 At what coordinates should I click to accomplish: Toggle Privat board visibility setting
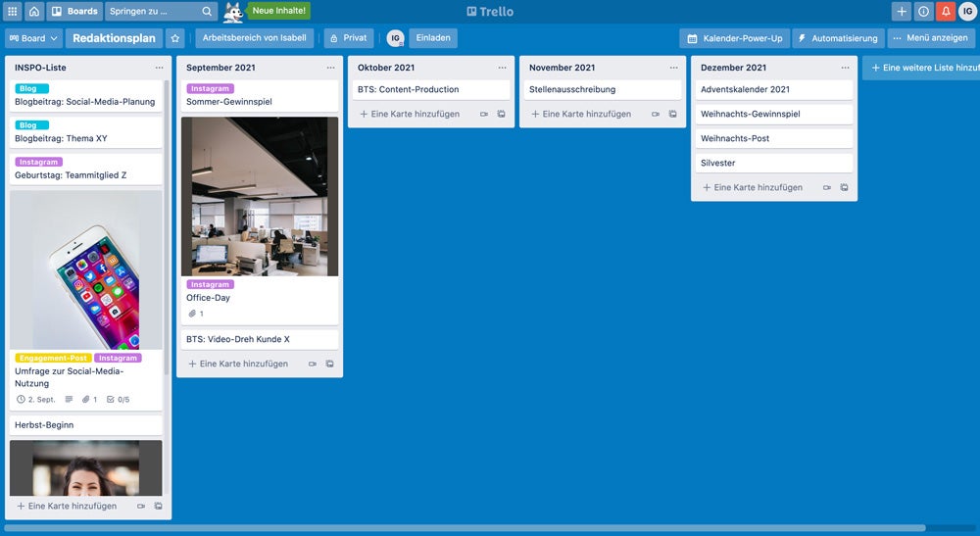[x=347, y=38]
